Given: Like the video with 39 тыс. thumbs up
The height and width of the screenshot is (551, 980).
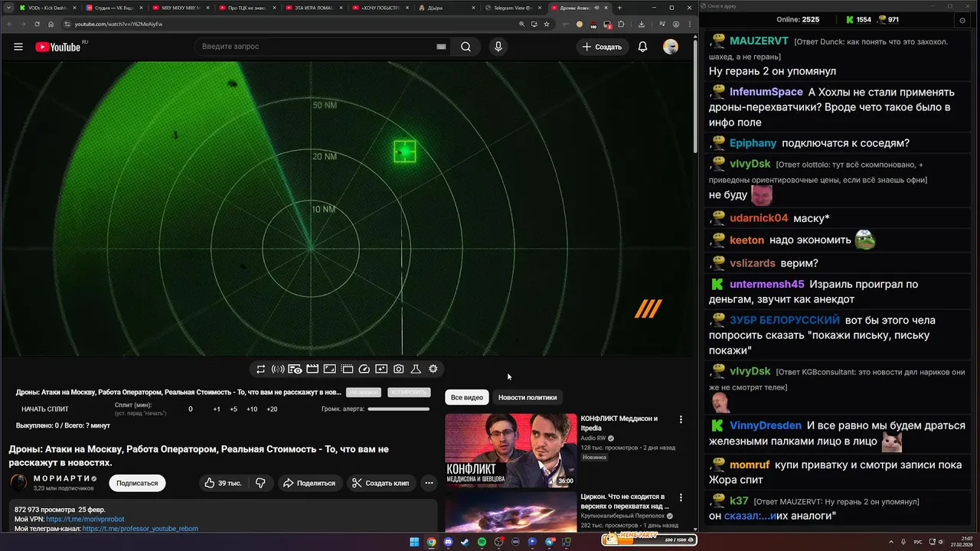Looking at the screenshot, I should tap(223, 483).
